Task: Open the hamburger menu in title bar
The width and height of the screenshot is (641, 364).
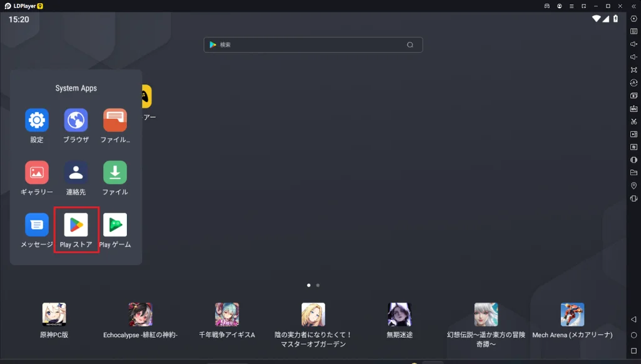Action: click(x=572, y=6)
